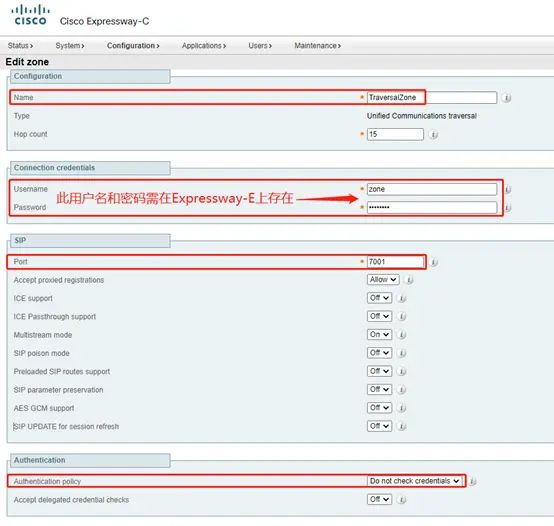Viewport: 554px width, 526px height.
Task: Open info icon next to Username field
Action: [508, 189]
